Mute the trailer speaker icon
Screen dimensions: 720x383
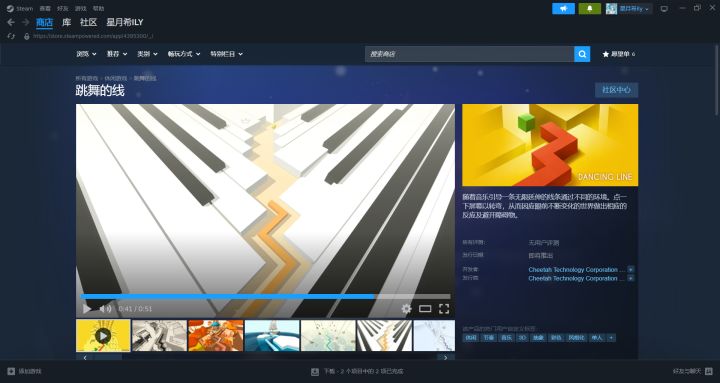click(105, 309)
